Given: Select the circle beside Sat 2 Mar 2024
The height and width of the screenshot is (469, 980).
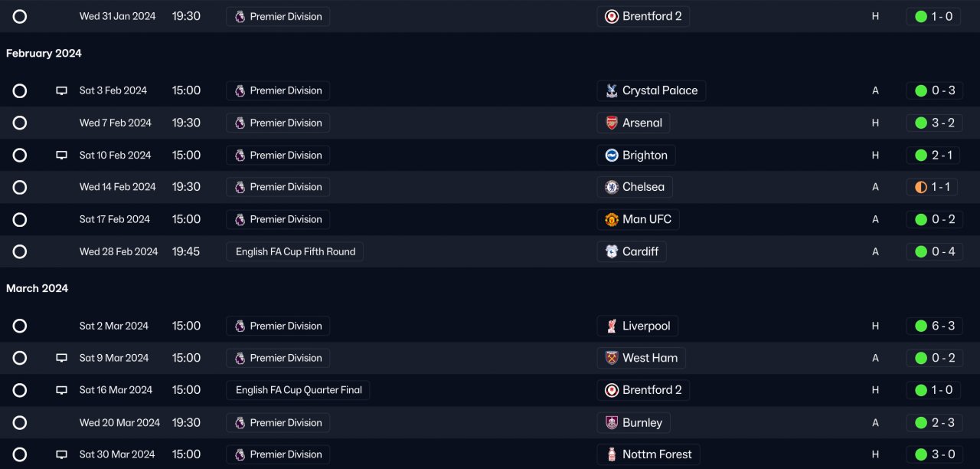Looking at the screenshot, I should pyautogui.click(x=20, y=326).
